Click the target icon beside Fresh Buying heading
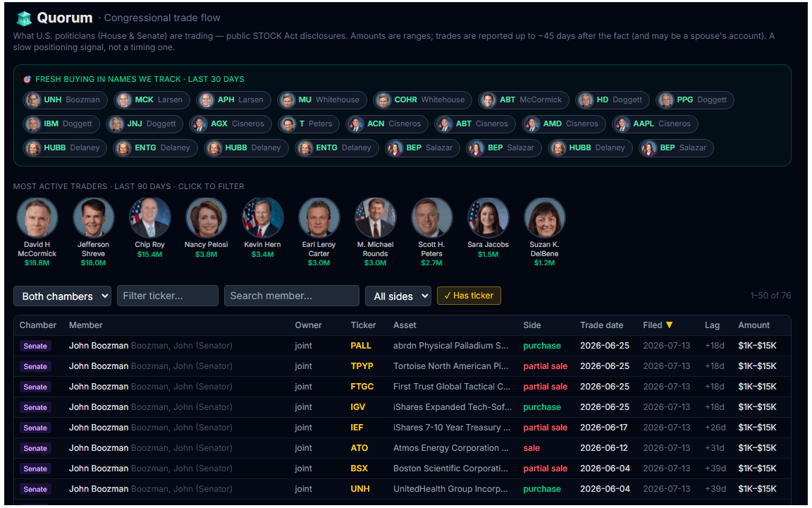Screen dimensions: 812x508 click(x=27, y=79)
